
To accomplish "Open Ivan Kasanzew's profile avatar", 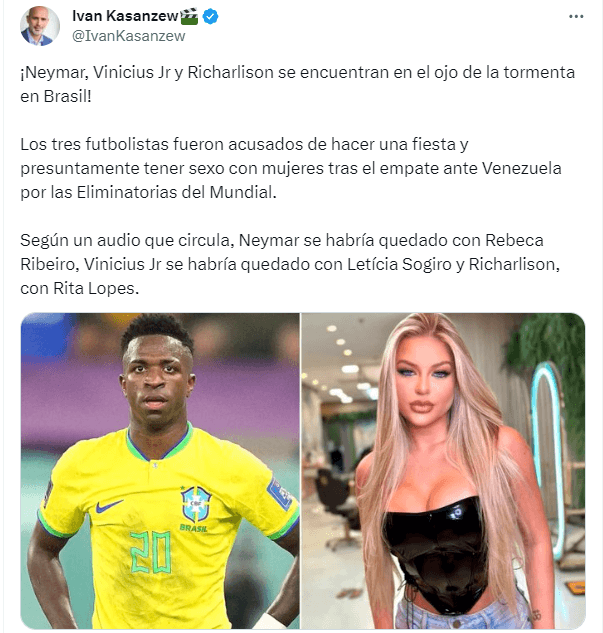I will pyautogui.click(x=40, y=26).
